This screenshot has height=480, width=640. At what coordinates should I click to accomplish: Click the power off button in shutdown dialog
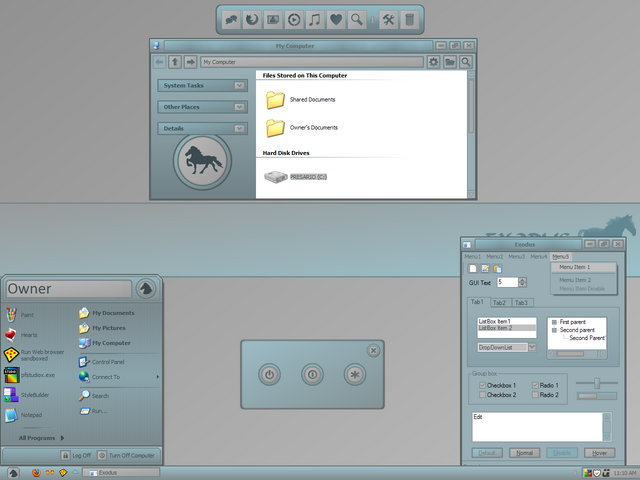pos(269,374)
